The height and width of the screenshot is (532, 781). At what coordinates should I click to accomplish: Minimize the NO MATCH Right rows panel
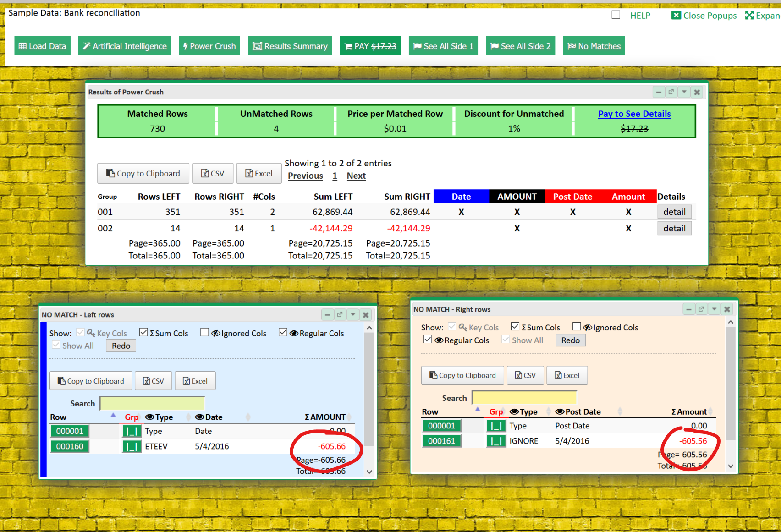point(688,309)
